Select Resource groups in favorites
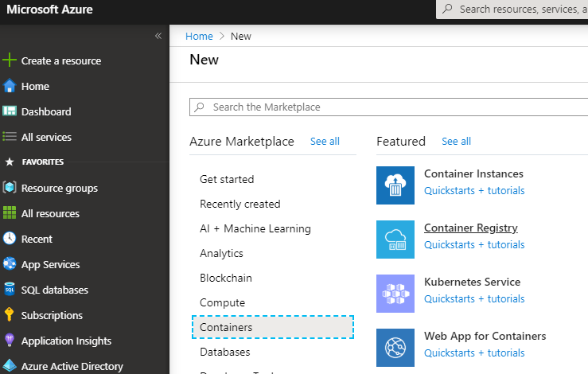This screenshot has height=374, width=588. 60,188
